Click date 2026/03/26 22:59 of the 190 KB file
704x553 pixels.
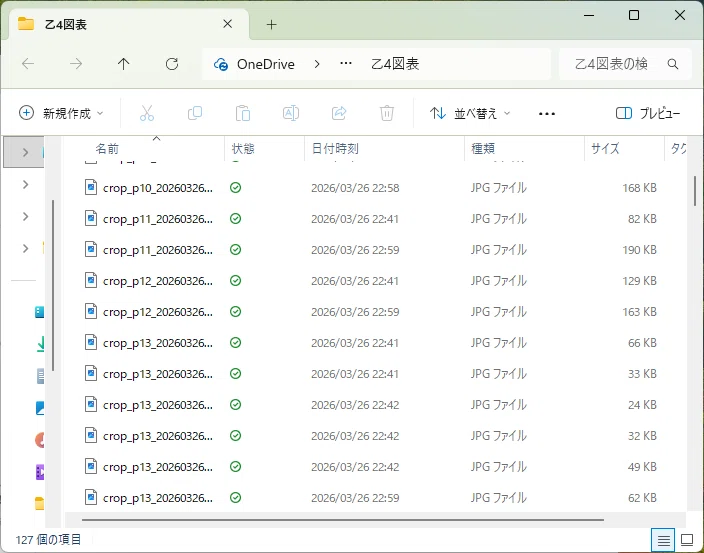(355, 250)
